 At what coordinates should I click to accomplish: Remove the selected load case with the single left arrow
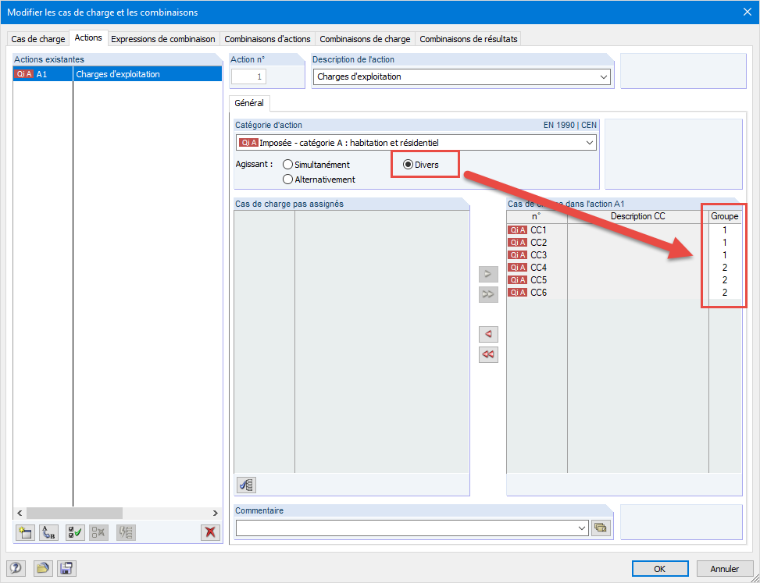pos(488,334)
